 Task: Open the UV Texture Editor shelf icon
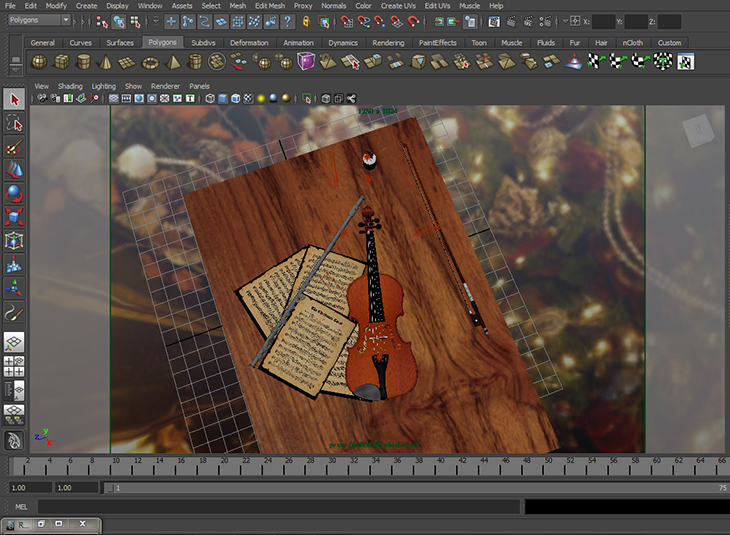tap(686, 62)
